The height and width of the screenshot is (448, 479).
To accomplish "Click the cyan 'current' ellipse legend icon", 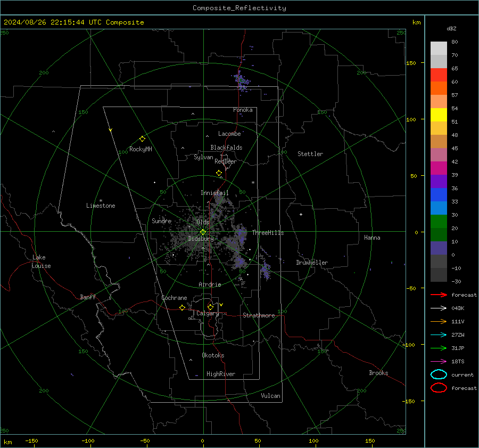I will click(439, 374).
